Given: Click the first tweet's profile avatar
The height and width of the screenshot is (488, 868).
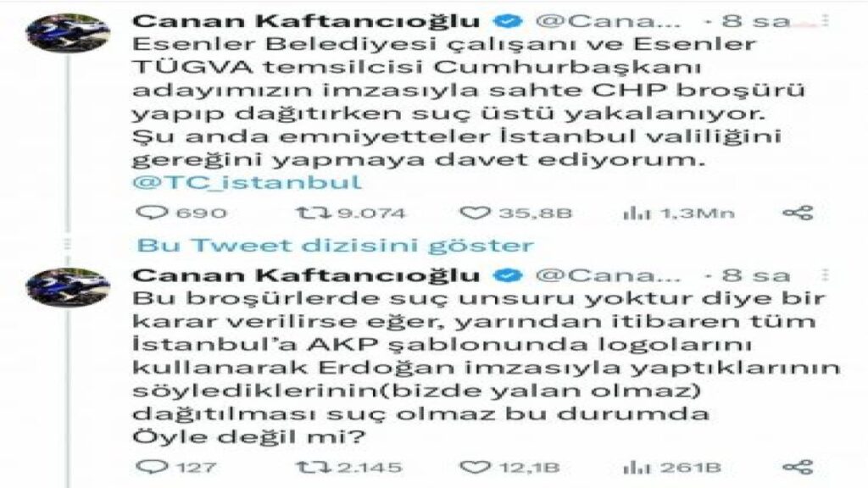Looking at the screenshot, I should tap(68, 33).
